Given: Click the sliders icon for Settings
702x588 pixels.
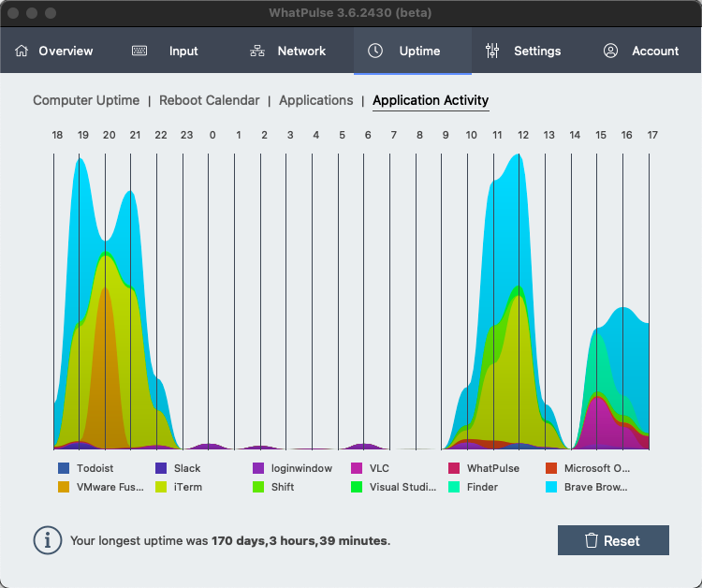Looking at the screenshot, I should (x=493, y=51).
